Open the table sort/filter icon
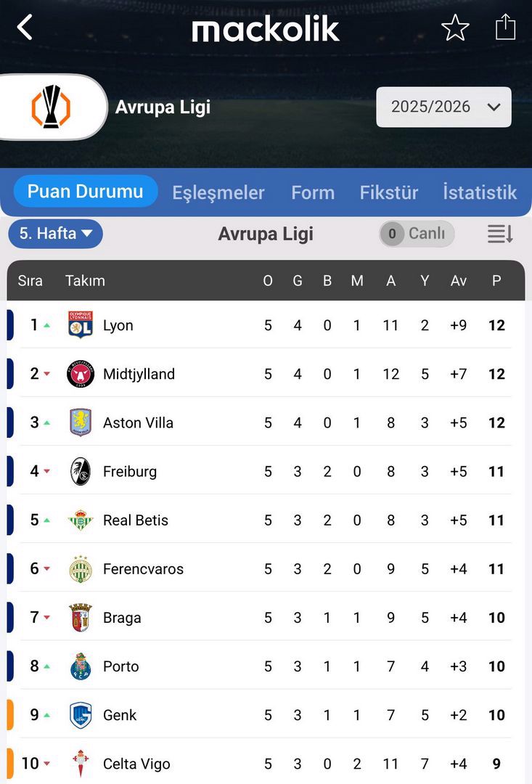Viewport: 532px width, 784px height. click(x=500, y=234)
